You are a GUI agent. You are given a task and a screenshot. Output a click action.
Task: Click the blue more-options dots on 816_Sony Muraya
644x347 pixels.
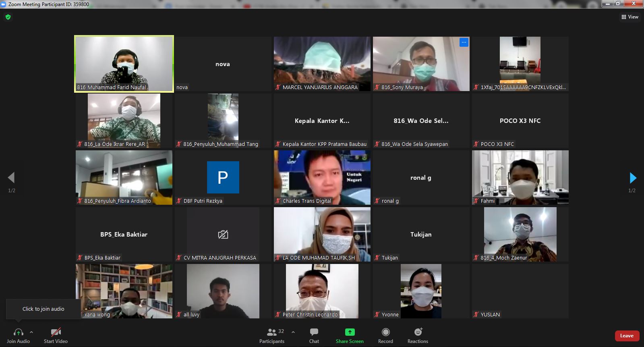tap(464, 42)
